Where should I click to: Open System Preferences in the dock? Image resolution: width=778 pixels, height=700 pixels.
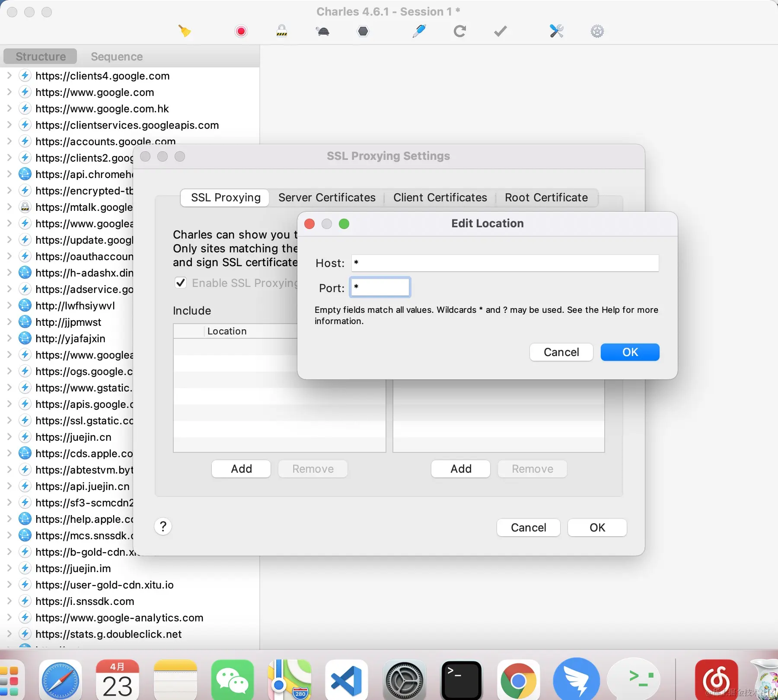pos(405,680)
